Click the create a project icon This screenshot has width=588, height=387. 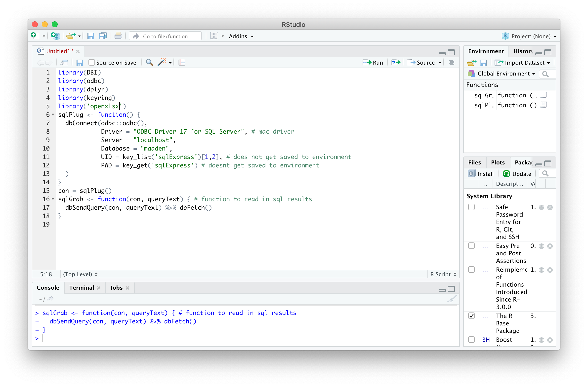55,36
